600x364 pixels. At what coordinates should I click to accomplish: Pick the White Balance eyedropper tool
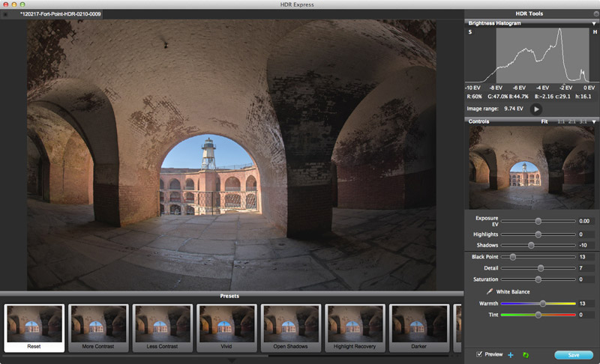click(490, 291)
